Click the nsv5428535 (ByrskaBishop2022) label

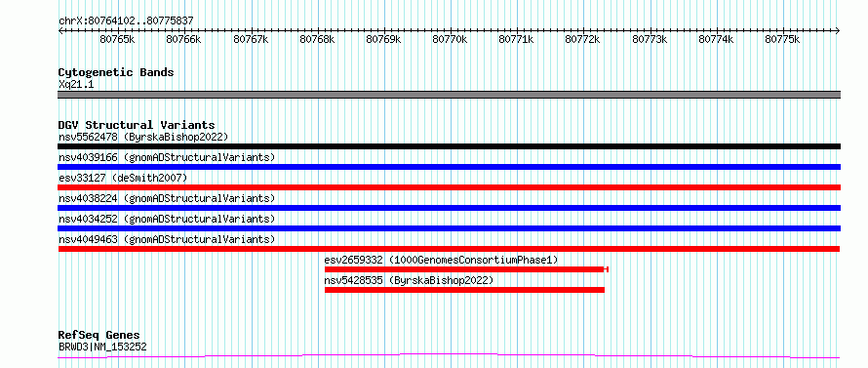[x=409, y=280]
